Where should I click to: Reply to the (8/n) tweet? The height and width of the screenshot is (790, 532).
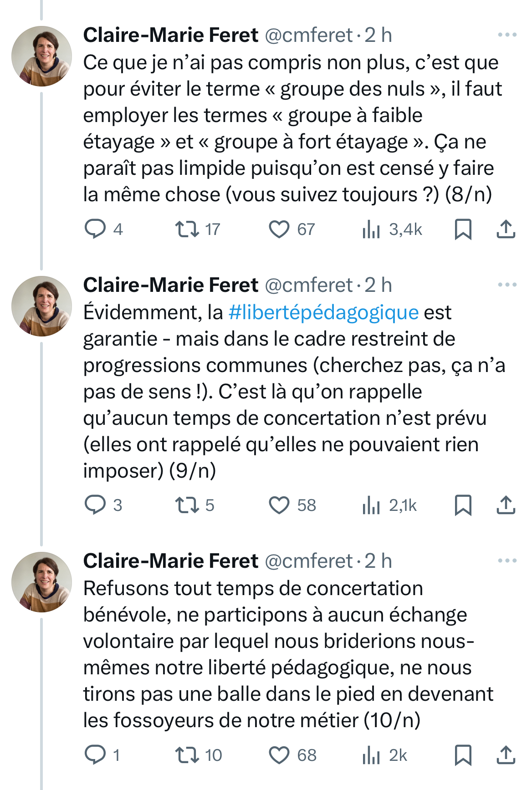[95, 229]
